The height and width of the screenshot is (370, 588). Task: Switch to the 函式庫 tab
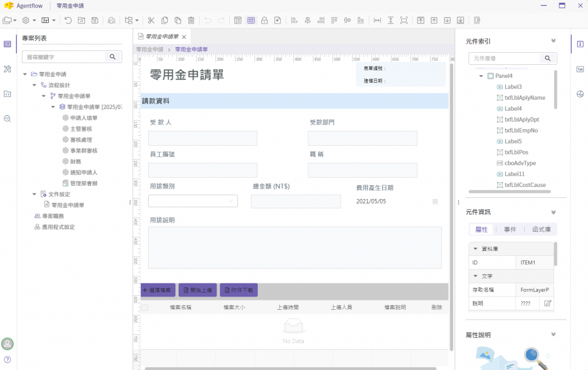click(x=541, y=229)
